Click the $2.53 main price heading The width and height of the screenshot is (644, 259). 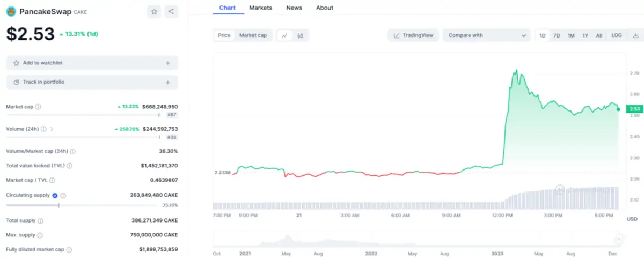point(30,34)
